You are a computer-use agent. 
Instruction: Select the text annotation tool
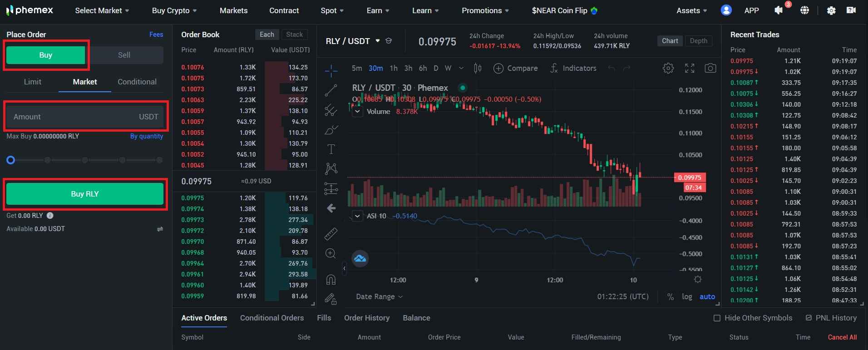click(x=331, y=149)
